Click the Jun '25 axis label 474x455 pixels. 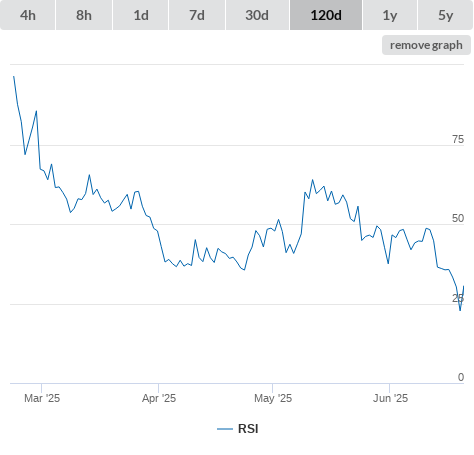(x=390, y=398)
